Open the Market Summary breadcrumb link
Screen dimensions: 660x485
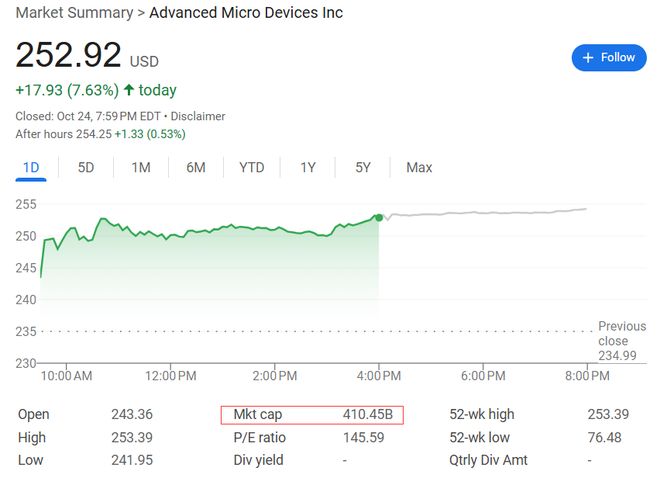click(x=74, y=13)
